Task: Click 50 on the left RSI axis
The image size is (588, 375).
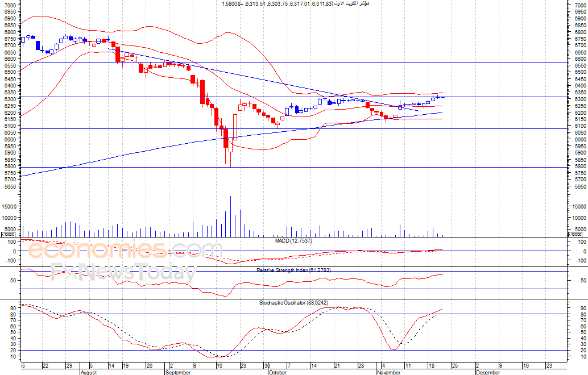Action: (x=13, y=280)
